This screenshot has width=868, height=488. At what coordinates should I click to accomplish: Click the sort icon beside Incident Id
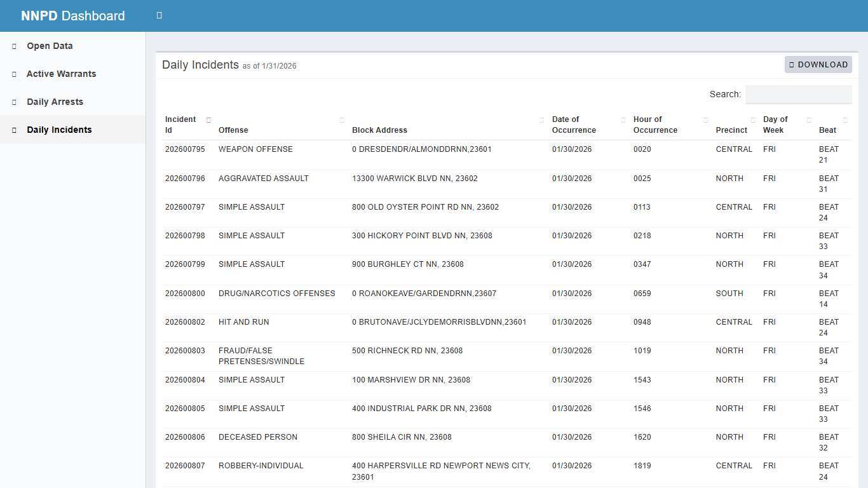pos(208,119)
